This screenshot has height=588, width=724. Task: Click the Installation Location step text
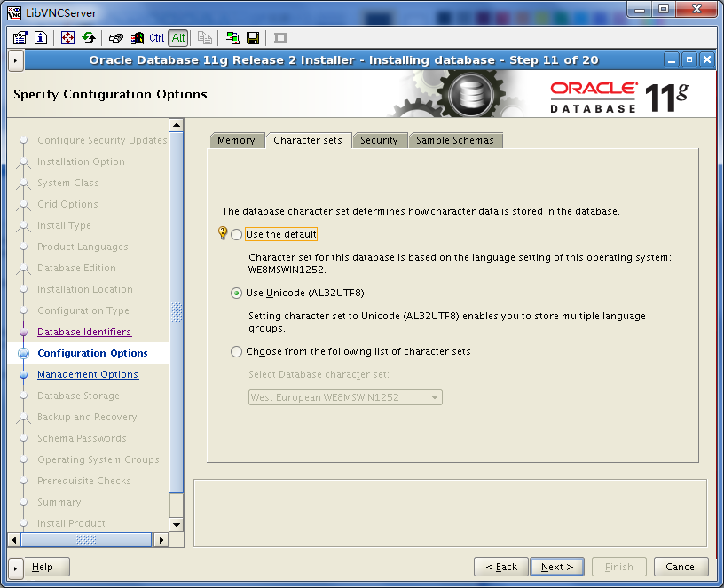pyautogui.click(x=85, y=289)
